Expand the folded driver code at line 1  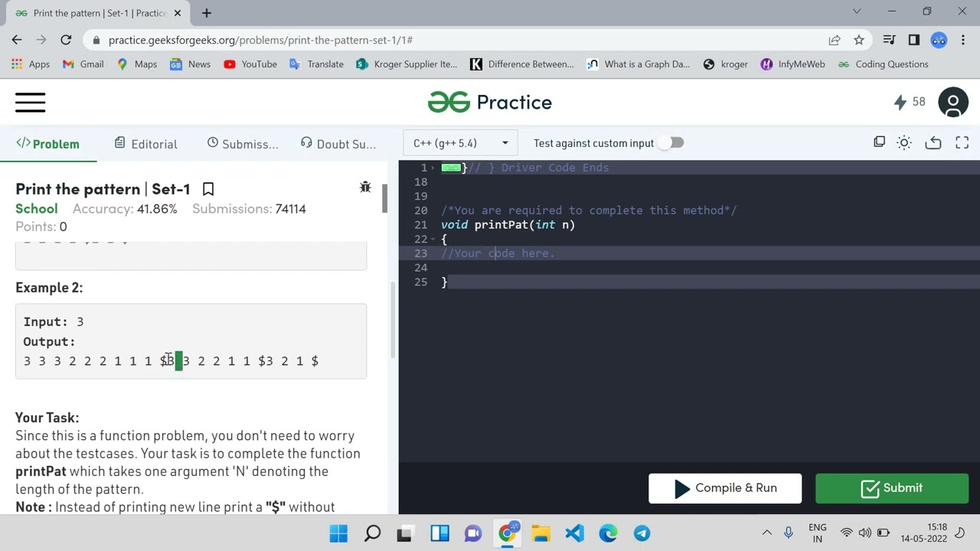pos(451,168)
